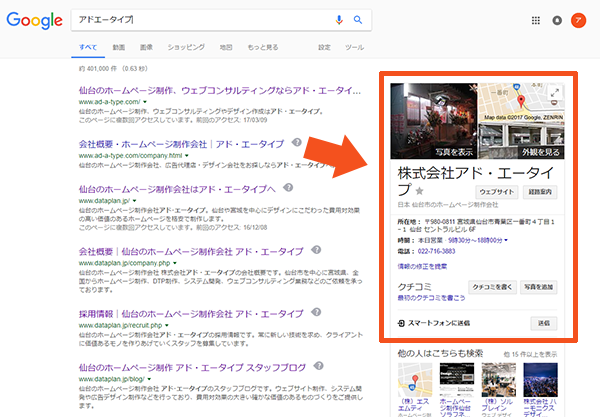Open dropdown arrow next to www.ad-a-type.com/
The image size is (600, 417).
tap(145, 102)
